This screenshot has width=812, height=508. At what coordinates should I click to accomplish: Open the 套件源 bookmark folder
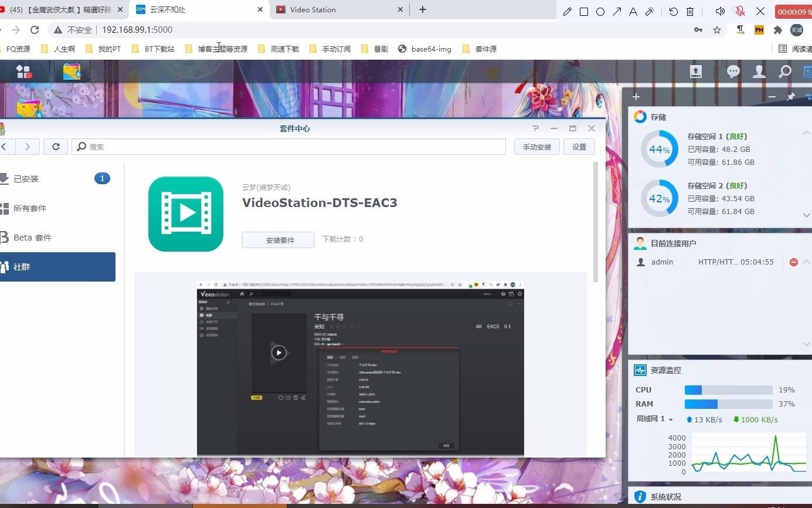click(x=480, y=49)
